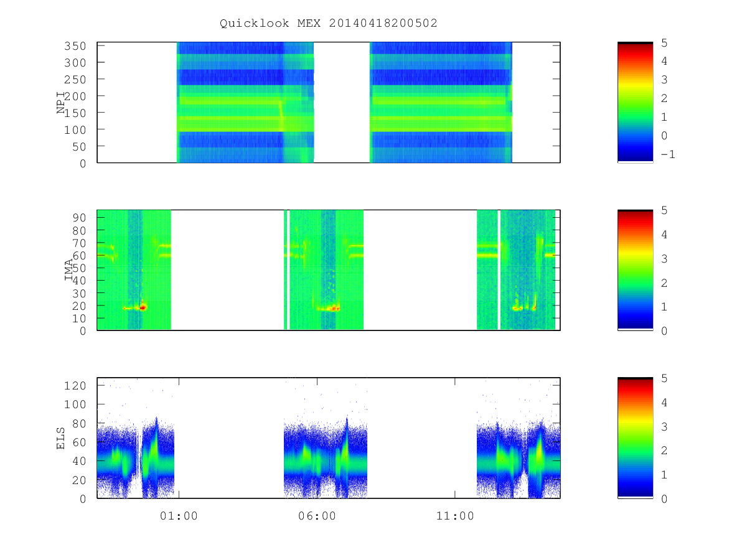Click the 5 label on NPI colorbar

click(664, 42)
